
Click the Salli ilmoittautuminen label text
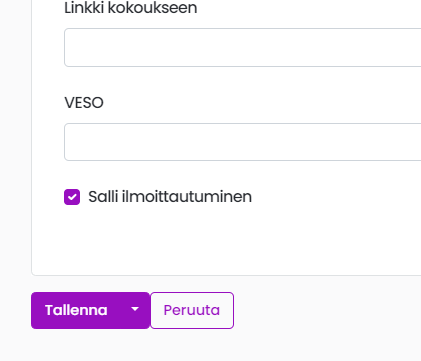point(170,197)
